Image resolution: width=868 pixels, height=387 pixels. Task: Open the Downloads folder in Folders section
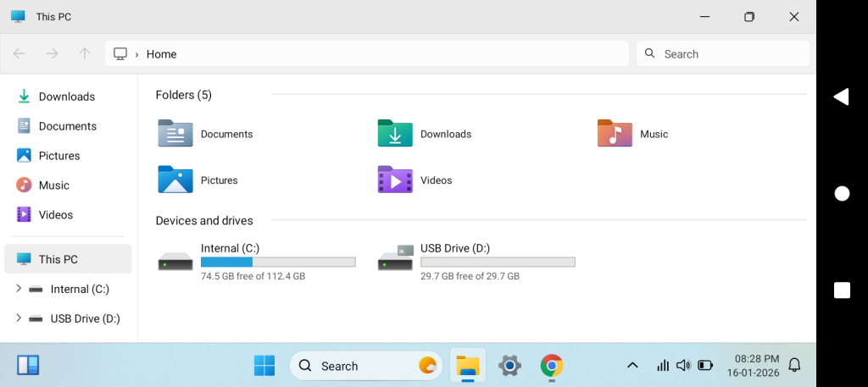(x=395, y=134)
